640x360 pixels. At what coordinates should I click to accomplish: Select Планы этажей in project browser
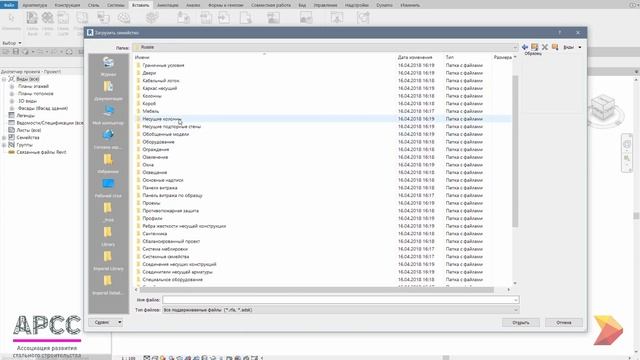pyautogui.click(x=33, y=87)
